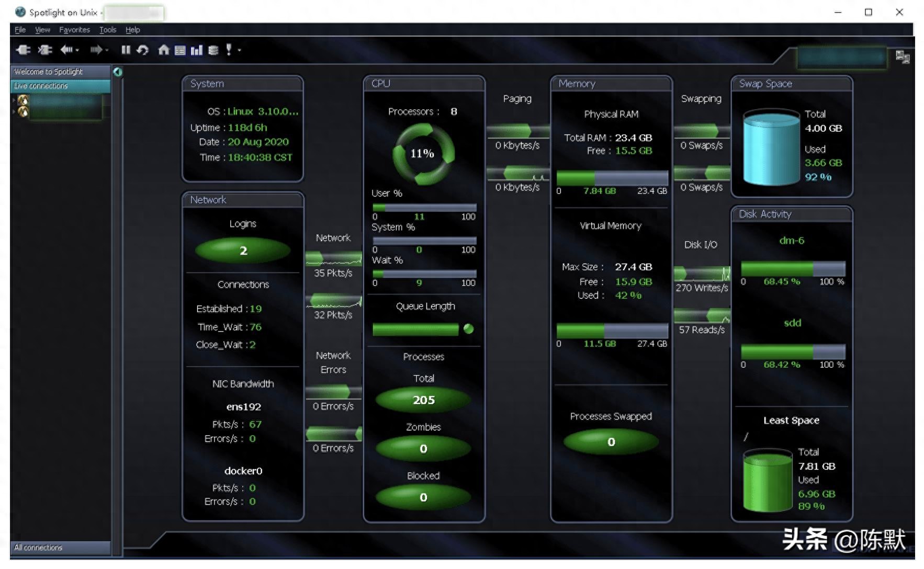Select the Live connections tab

click(61, 86)
